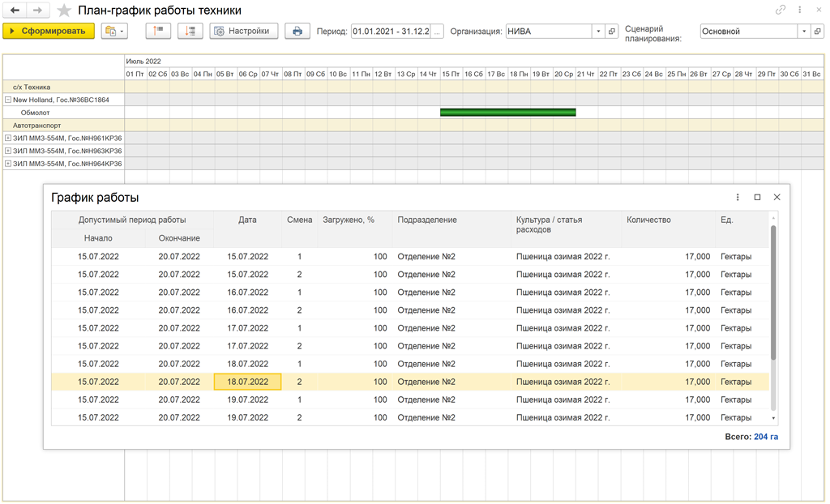Click the print report icon
The width and height of the screenshot is (830, 504).
point(297,31)
